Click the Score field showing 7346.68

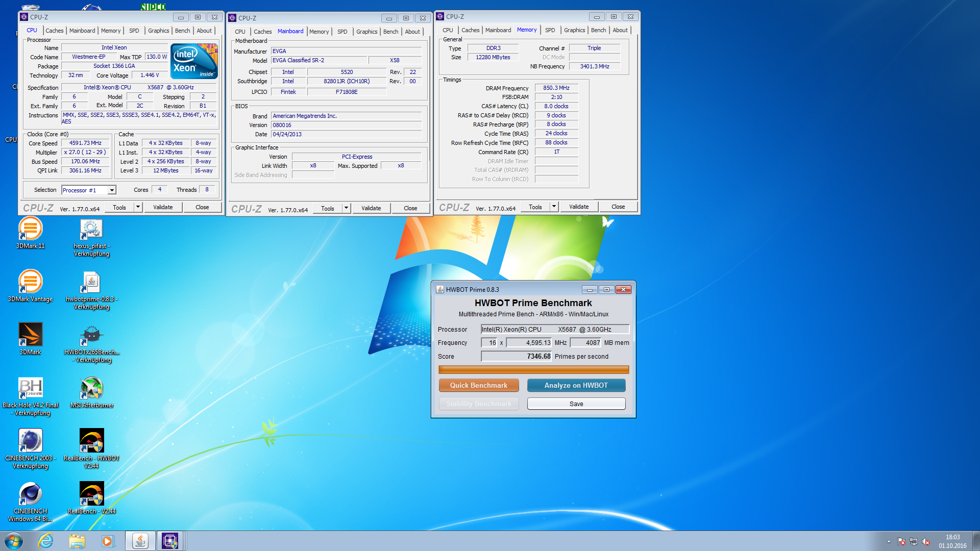[517, 357]
